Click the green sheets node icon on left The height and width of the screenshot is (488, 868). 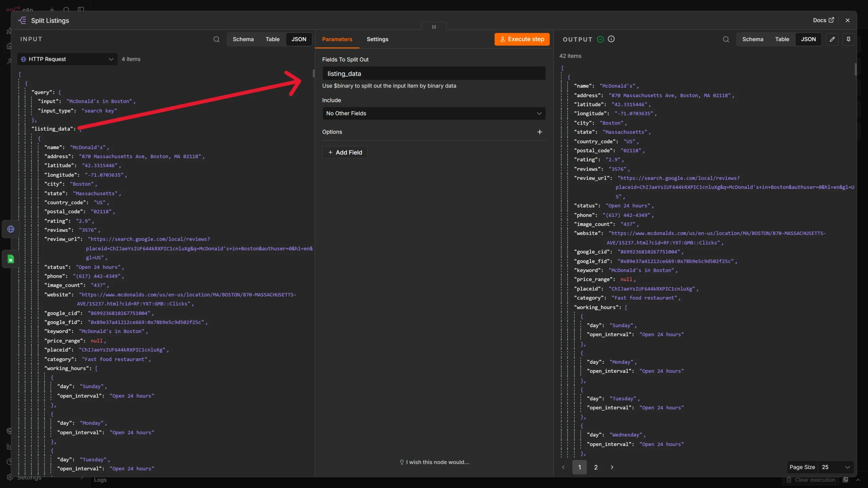(11, 259)
